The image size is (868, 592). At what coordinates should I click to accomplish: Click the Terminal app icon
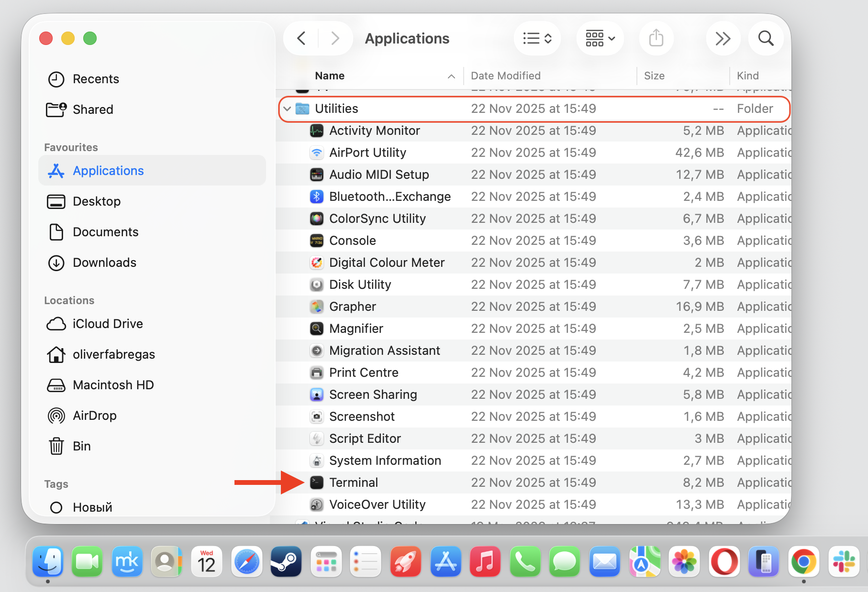316,482
